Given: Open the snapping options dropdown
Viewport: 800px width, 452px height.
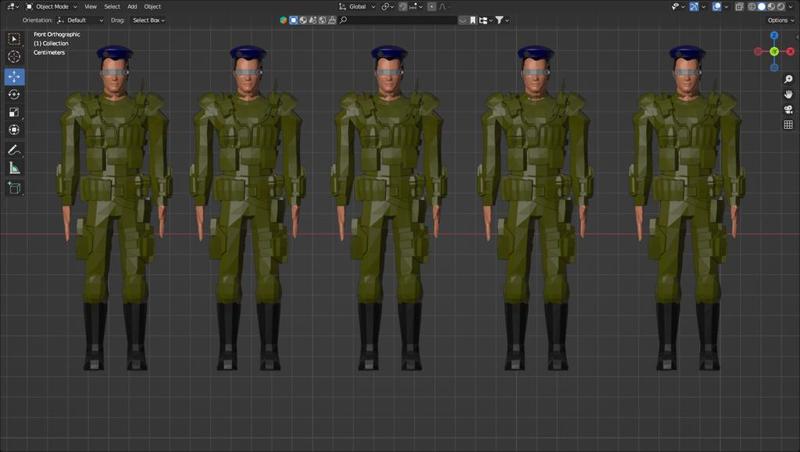Looking at the screenshot, I should pos(416,7).
